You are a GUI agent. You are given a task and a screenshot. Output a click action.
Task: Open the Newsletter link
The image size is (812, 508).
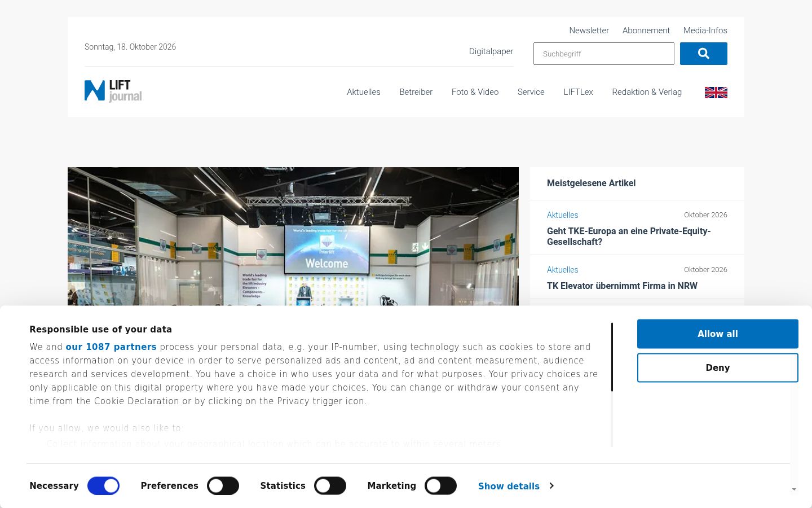click(x=589, y=30)
